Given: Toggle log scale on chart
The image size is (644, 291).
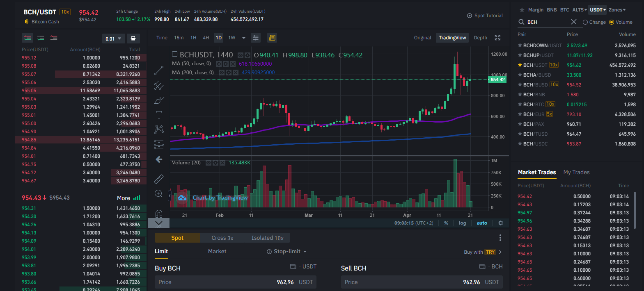Looking at the screenshot, I should [463, 223].
